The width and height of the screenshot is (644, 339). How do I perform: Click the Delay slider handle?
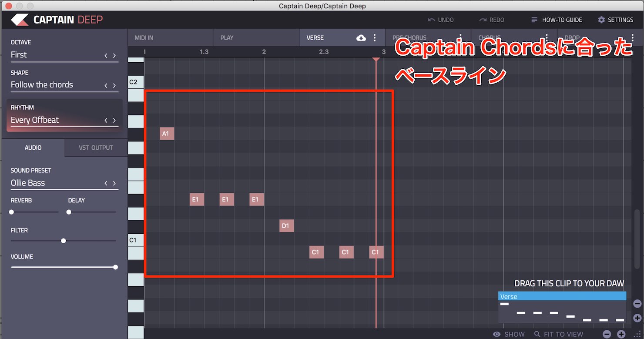69,212
